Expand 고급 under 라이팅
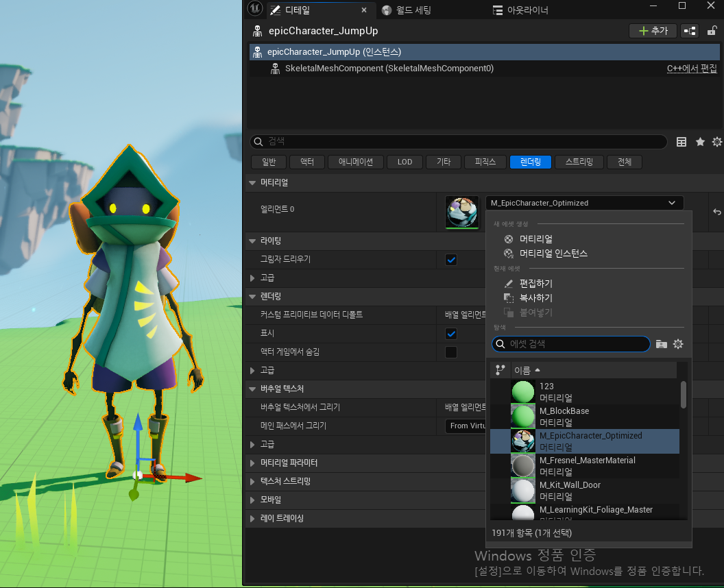 [252, 278]
